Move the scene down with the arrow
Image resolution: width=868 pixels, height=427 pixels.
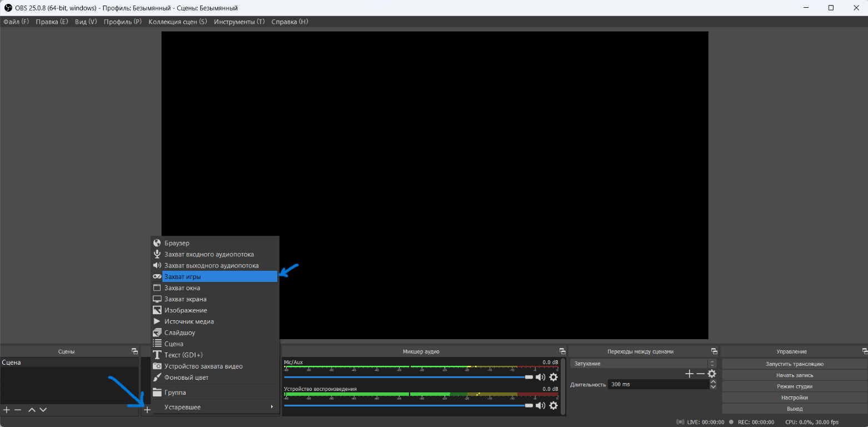(x=43, y=410)
